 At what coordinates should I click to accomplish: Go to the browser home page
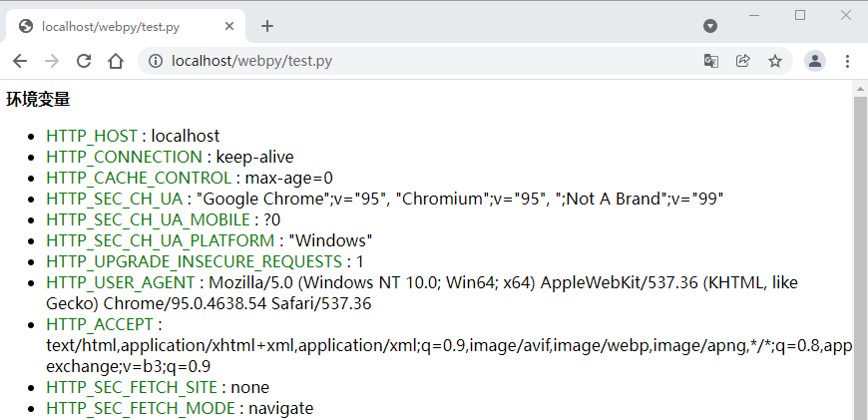coord(116,61)
